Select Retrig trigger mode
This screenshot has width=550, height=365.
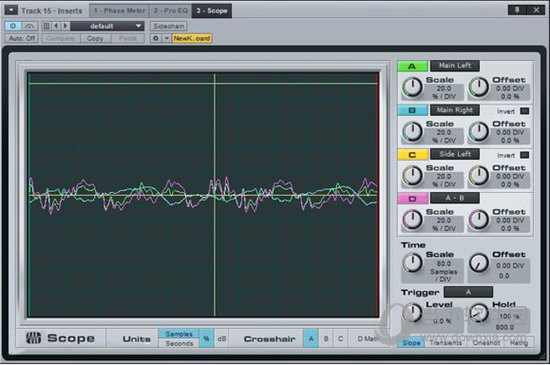tap(519, 343)
